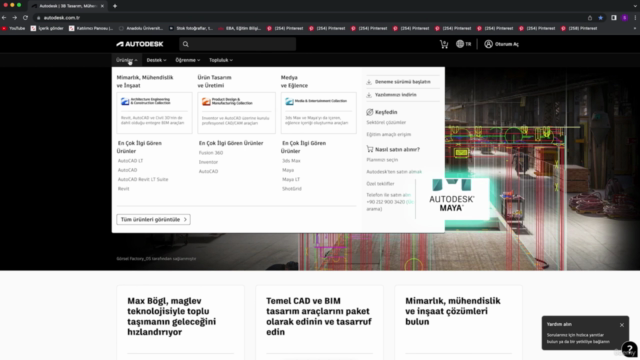Open a new tab with plus icon
640x360 pixels.
[x=115, y=6]
